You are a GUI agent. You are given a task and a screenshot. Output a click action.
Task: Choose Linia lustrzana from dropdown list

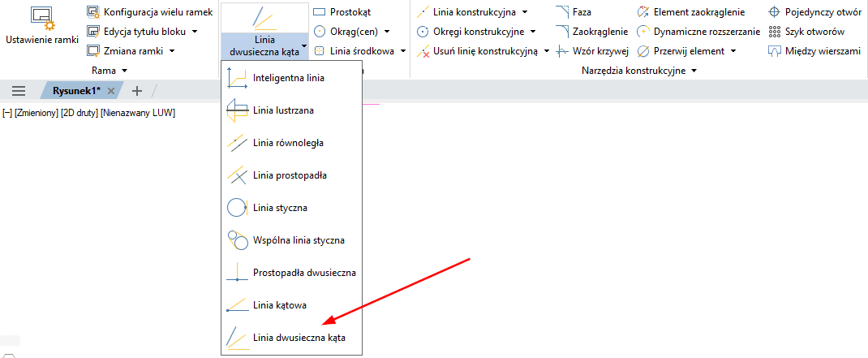tap(291, 110)
